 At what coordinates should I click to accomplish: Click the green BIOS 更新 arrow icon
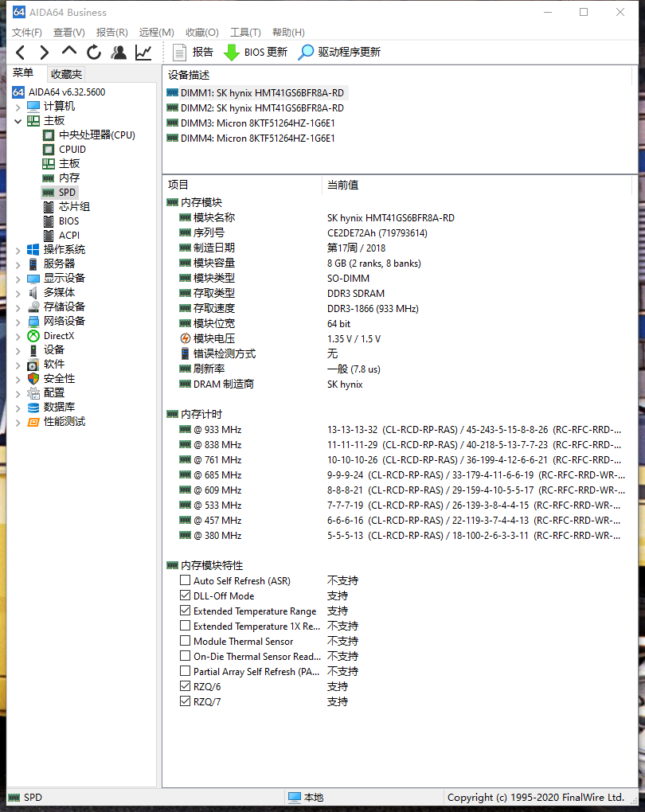(x=231, y=53)
